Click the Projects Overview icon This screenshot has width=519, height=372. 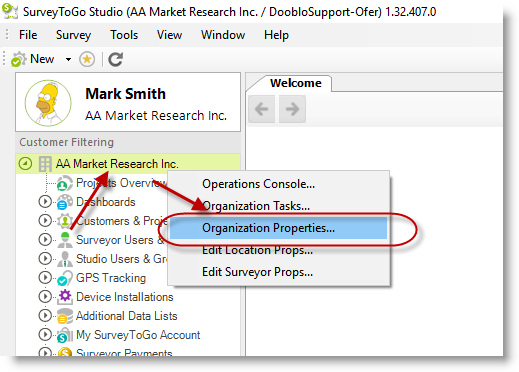coord(64,183)
